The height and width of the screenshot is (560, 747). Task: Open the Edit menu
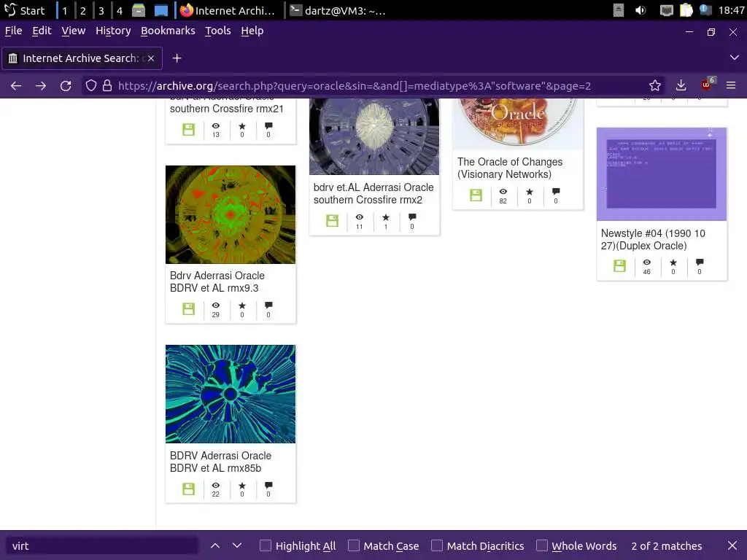[x=42, y=31]
